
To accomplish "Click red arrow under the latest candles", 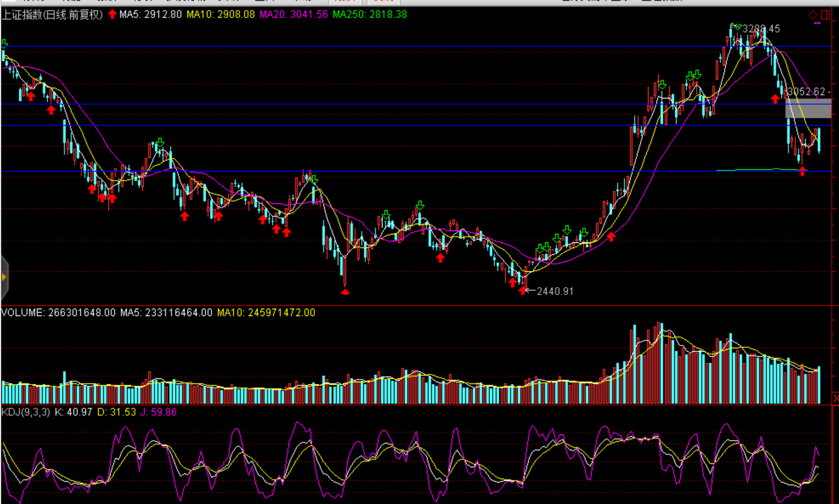I will [x=802, y=172].
